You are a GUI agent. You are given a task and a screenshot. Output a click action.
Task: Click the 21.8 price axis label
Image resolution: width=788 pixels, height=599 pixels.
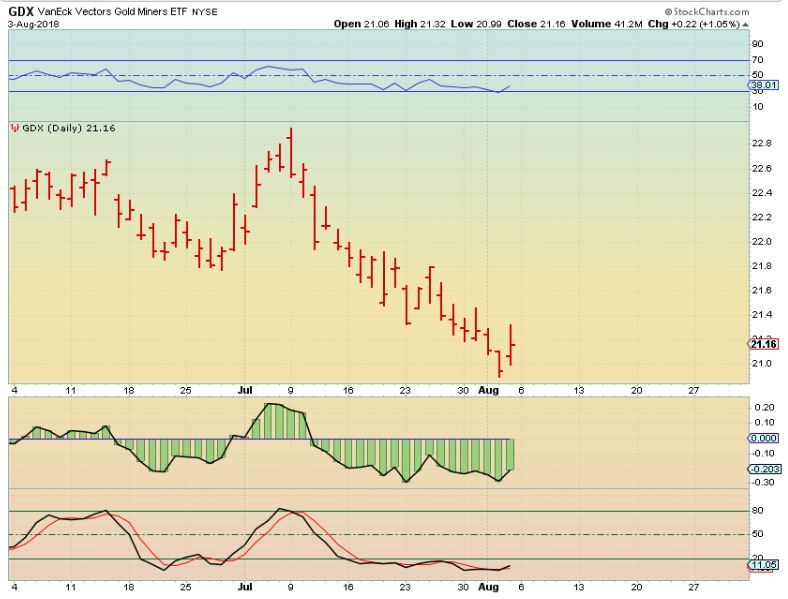tap(761, 266)
